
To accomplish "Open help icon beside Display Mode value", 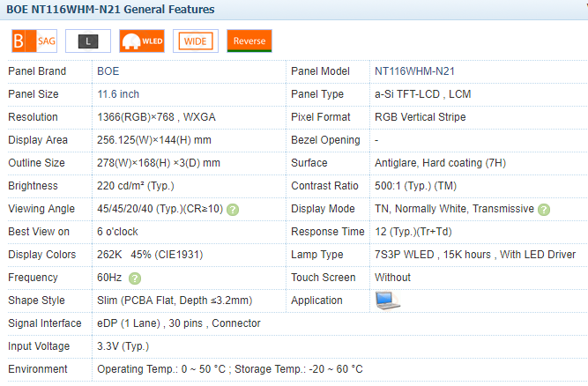I will (x=544, y=210).
